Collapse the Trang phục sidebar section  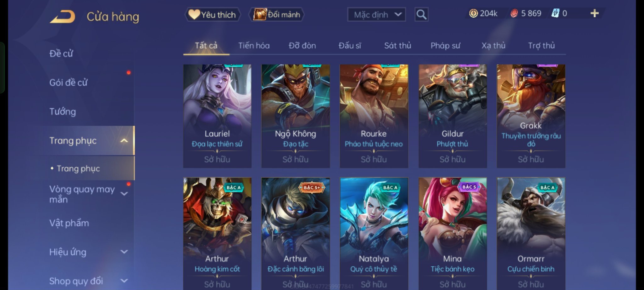(x=124, y=140)
